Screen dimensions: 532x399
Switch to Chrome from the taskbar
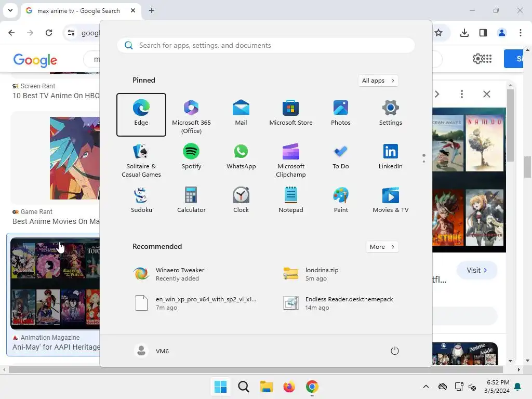[312, 387]
